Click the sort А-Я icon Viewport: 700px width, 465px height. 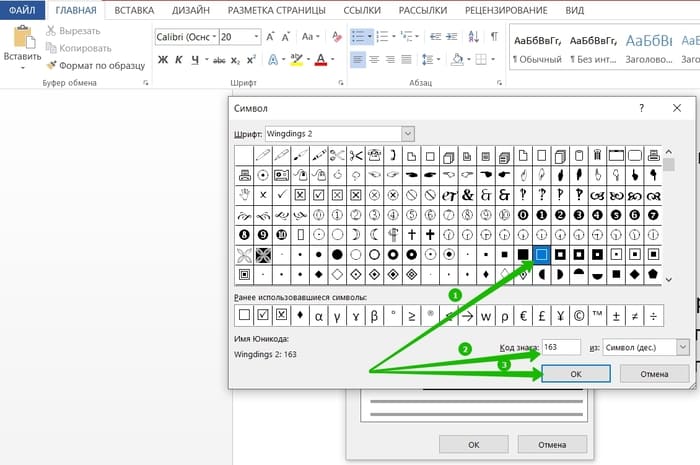(474, 36)
